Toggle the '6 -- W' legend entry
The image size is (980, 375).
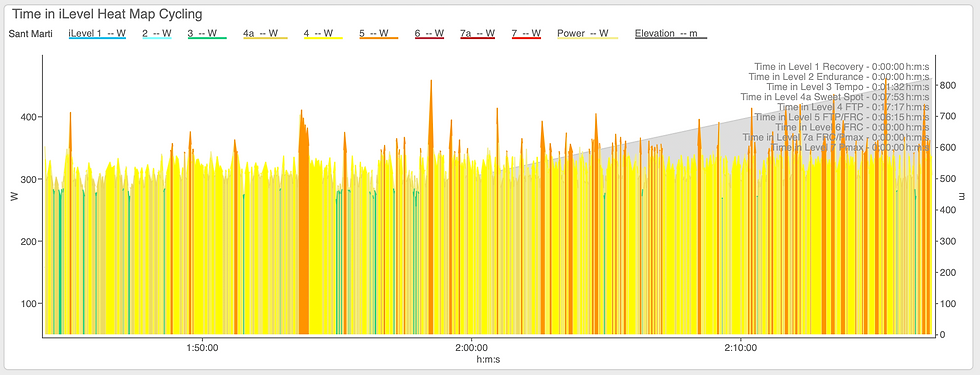429,33
